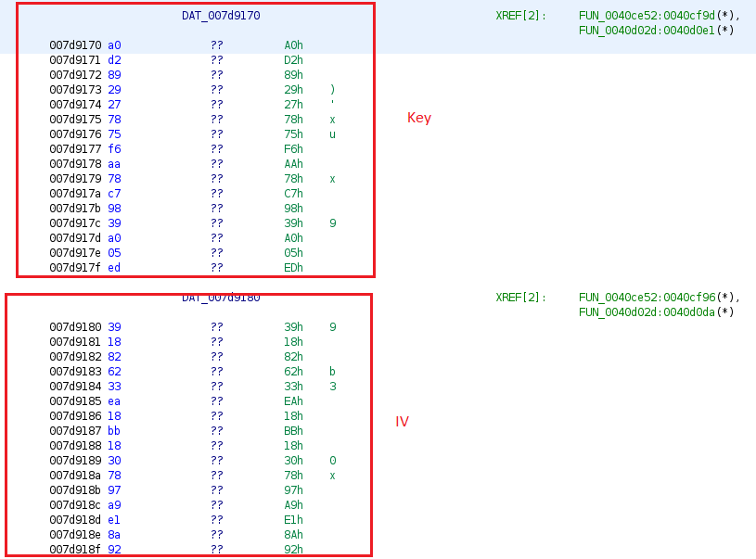Select byte 8a at 007d918e
This screenshot has height=559, width=756.
(114, 535)
